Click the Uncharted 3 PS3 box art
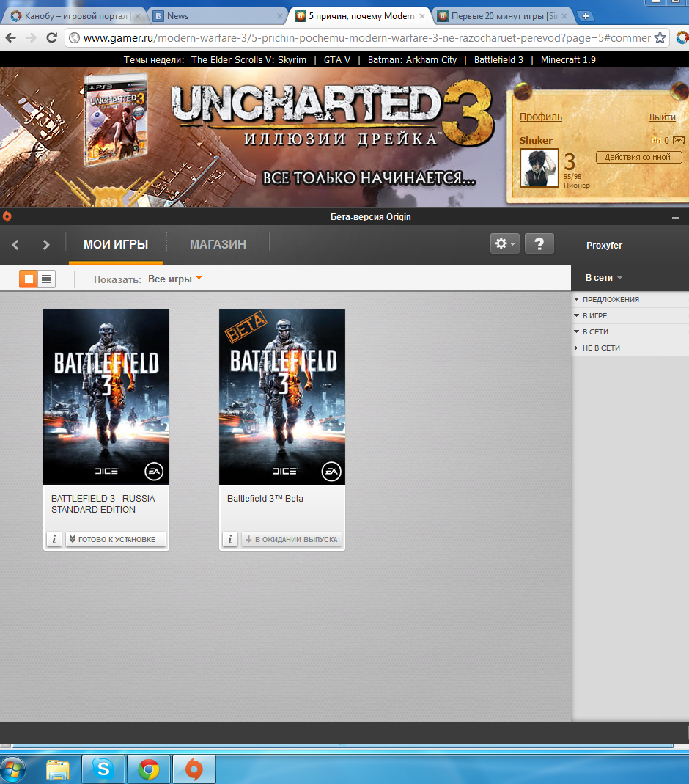 click(116, 120)
